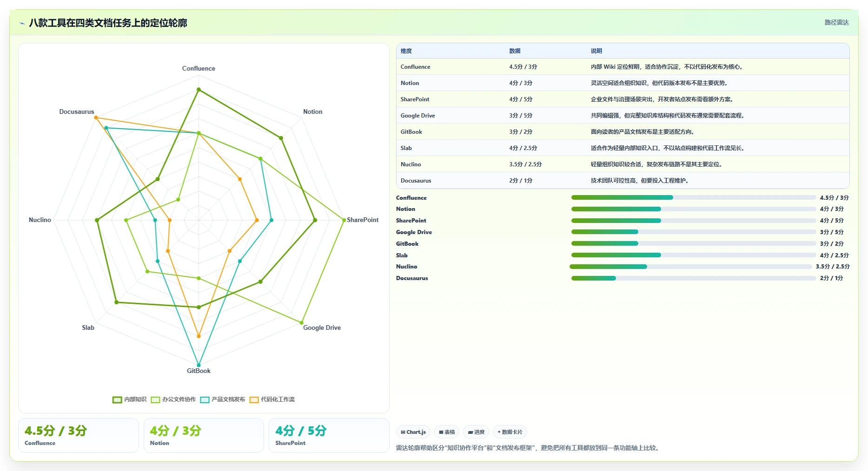The image size is (868, 471).
Task: Select the GitBook table row name
Action: (x=411, y=132)
